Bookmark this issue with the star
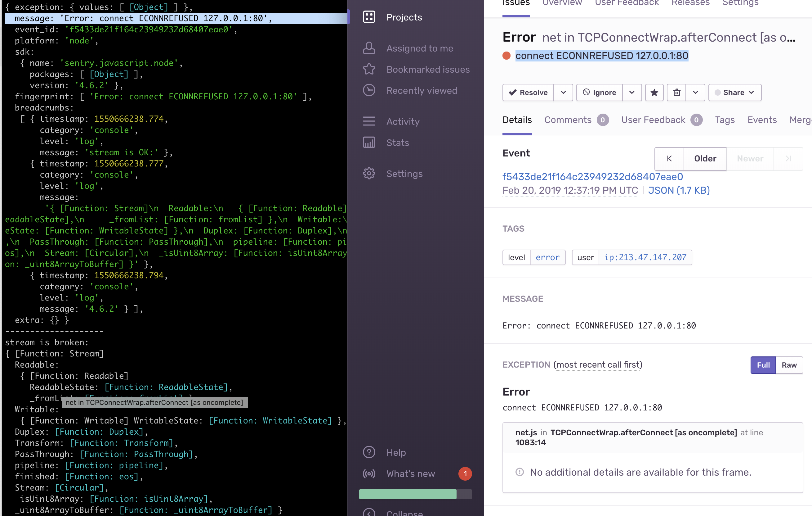 click(x=654, y=92)
